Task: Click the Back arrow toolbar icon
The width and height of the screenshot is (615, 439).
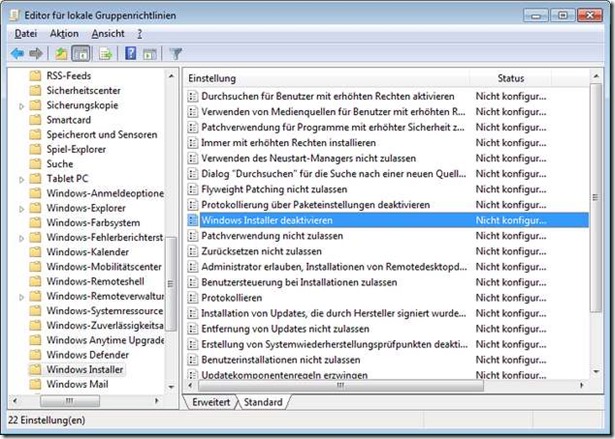Action: 17,53
